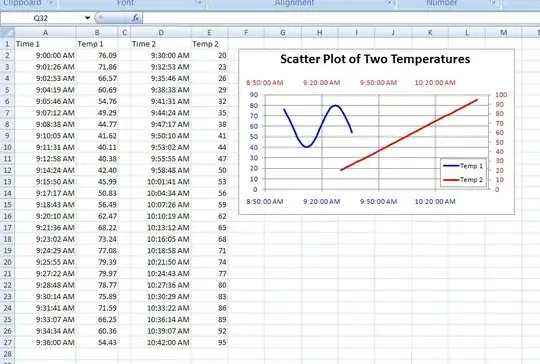Click the Select All corner triangle
This screenshot has width=540, height=364.
(x=8, y=32)
